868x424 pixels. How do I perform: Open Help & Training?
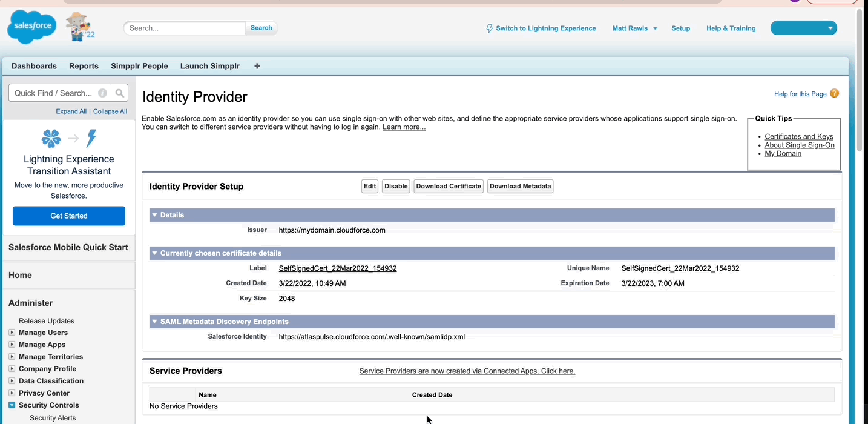coord(731,28)
